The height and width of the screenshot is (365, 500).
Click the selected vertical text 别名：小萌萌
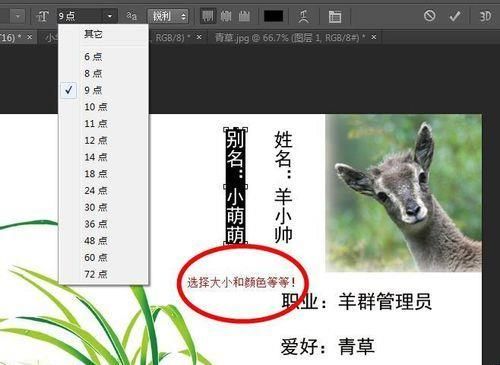[x=235, y=186]
